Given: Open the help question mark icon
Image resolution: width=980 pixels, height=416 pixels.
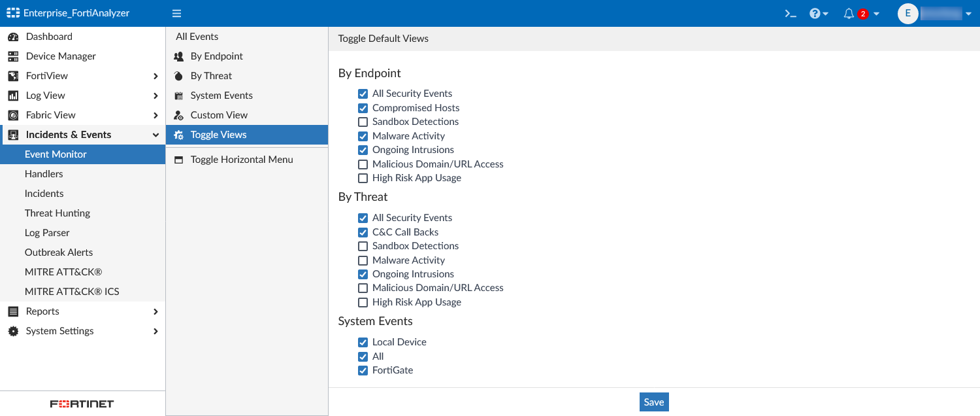Looking at the screenshot, I should click(815, 13).
